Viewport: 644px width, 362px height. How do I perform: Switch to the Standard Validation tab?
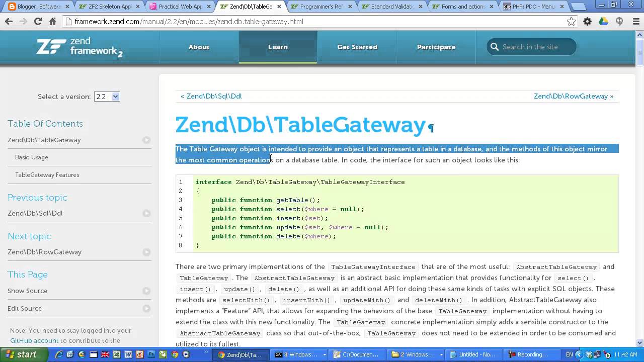(392, 7)
